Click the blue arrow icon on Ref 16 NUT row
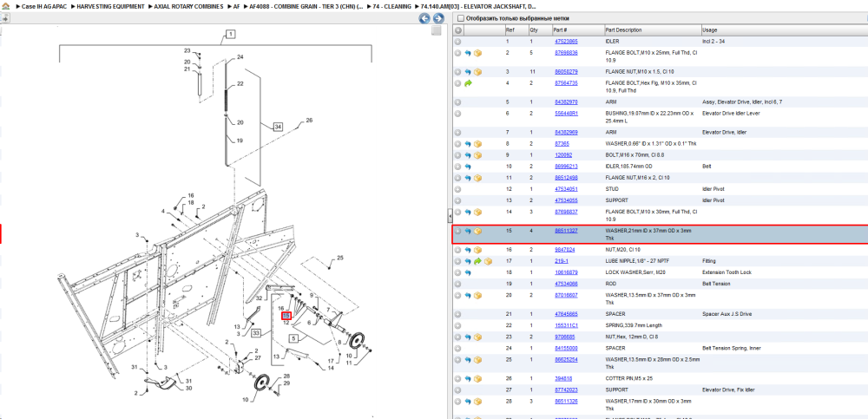Screen dimensions: 868x419 point(468,250)
